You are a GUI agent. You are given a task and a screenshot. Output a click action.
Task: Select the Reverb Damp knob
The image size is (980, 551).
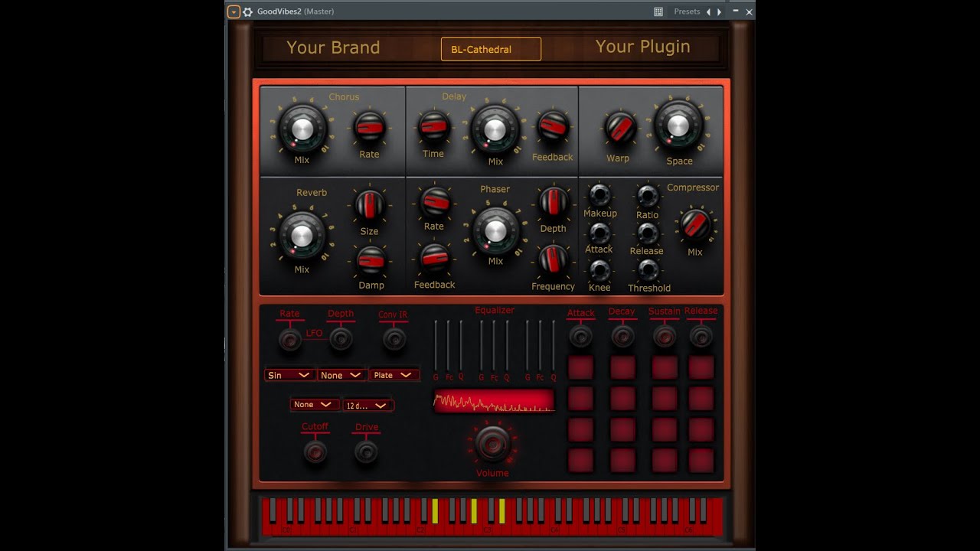(371, 260)
